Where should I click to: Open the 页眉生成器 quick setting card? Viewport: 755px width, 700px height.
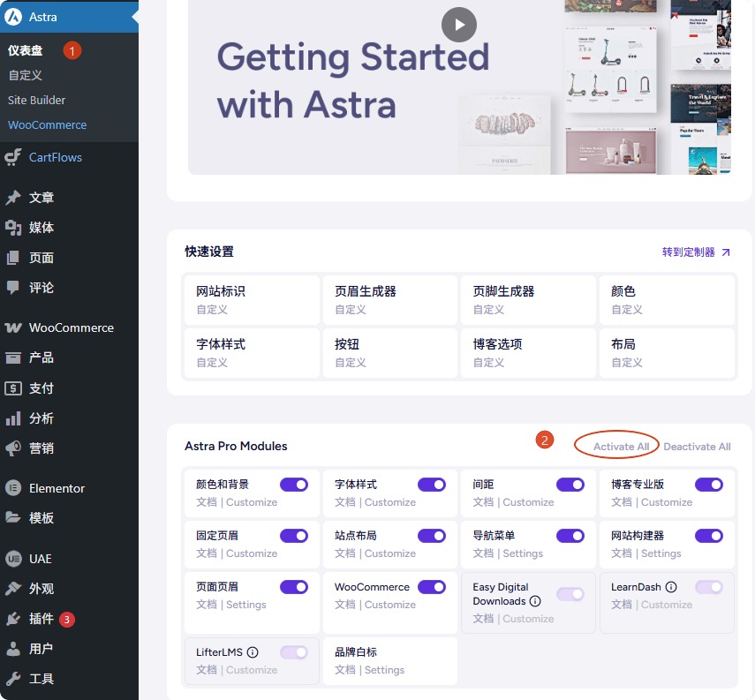pyautogui.click(x=389, y=299)
